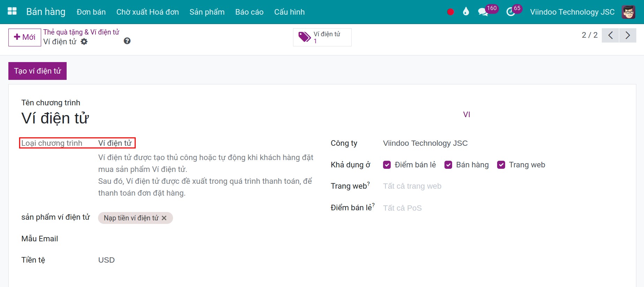The width and height of the screenshot is (644, 287).
Task: Toggle the Bán hàng checkbox
Action: [x=448, y=165]
